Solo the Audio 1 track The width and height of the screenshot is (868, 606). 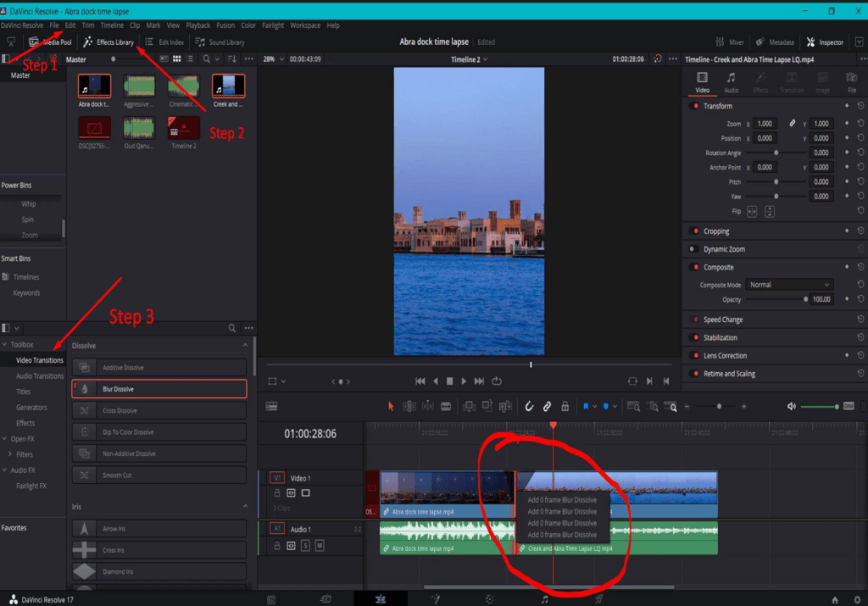point(305,546)
